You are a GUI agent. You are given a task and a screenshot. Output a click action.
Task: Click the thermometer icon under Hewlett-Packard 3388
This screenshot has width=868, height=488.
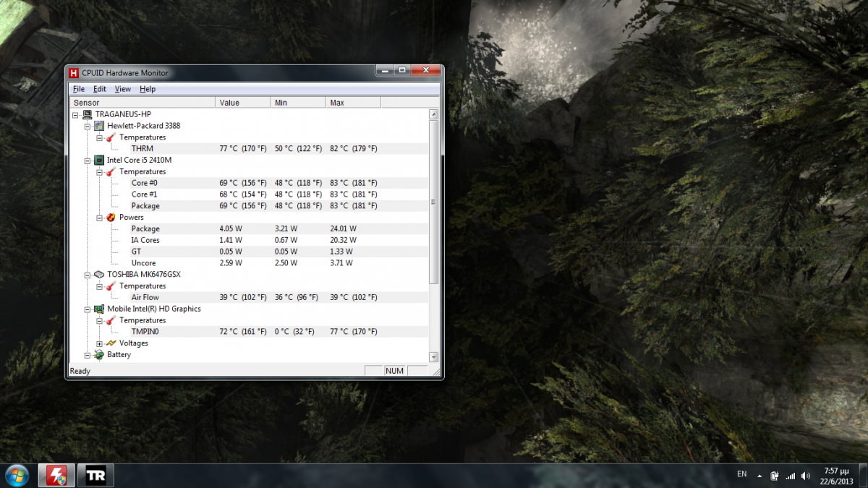point(111,137)
